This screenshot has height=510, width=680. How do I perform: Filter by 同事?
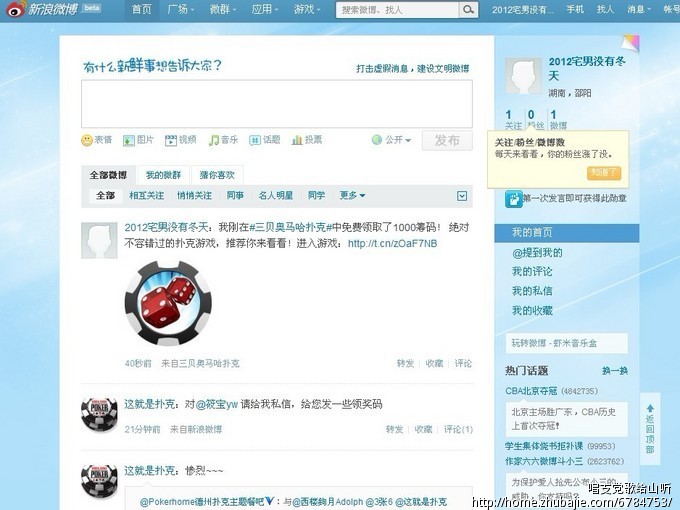pos(235,196)
